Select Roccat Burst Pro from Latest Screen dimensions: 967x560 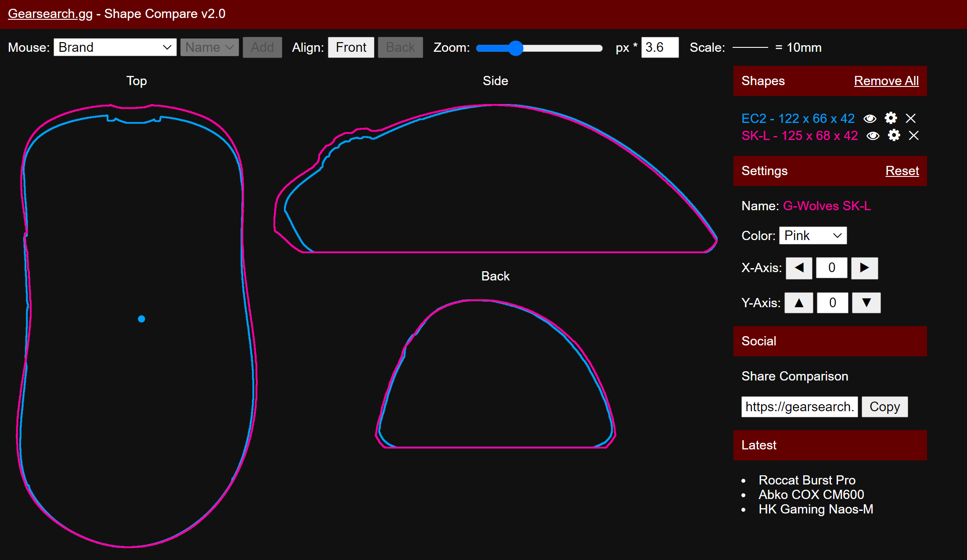(807, 480)
